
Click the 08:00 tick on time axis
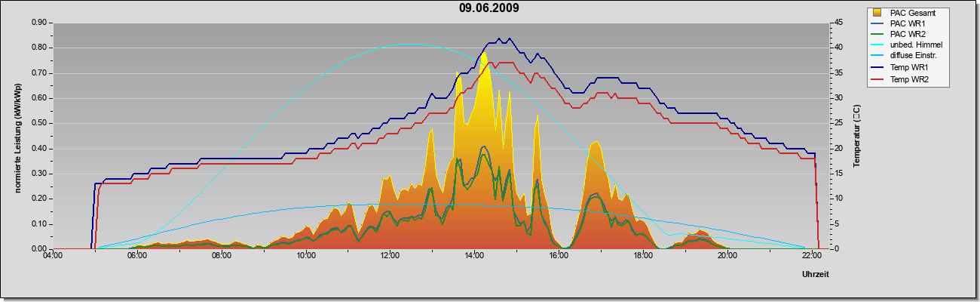tap(222, 257)
